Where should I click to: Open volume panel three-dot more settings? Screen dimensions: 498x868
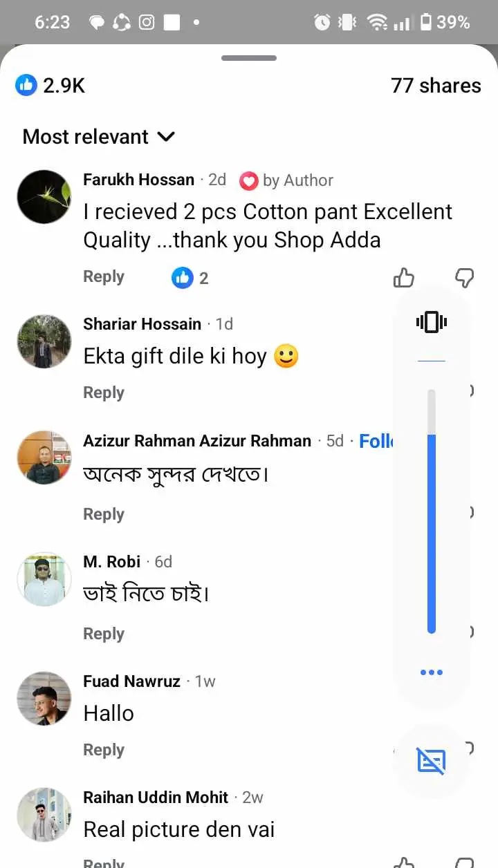click(x=432, y=672)
